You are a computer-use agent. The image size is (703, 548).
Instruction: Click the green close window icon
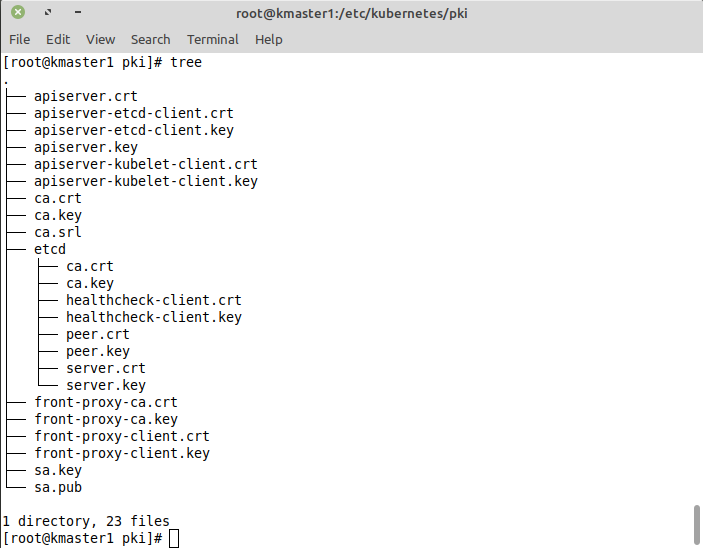tap(18, 13)
